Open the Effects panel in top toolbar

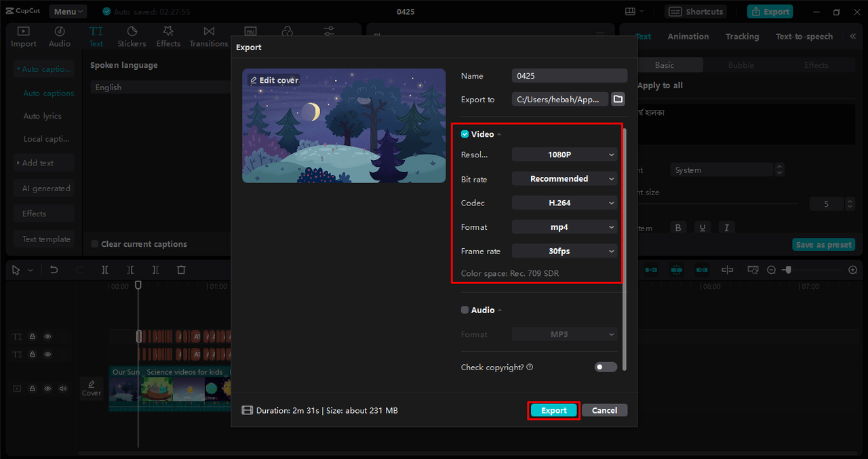[168, 37]
